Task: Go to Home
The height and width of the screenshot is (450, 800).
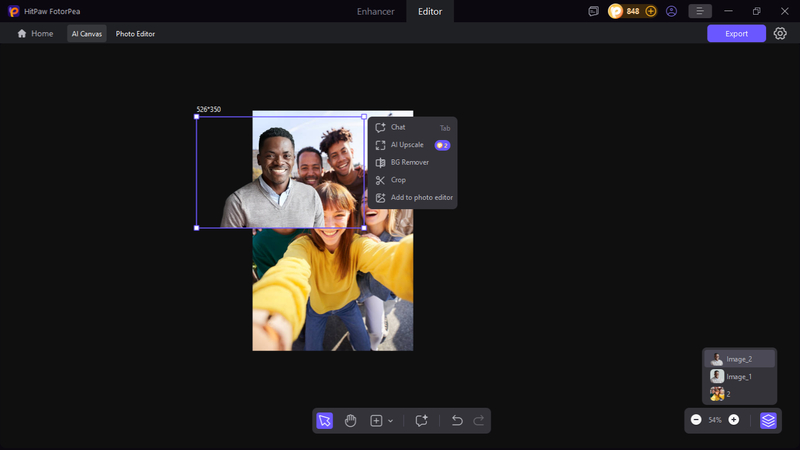Action: (35, 34)
